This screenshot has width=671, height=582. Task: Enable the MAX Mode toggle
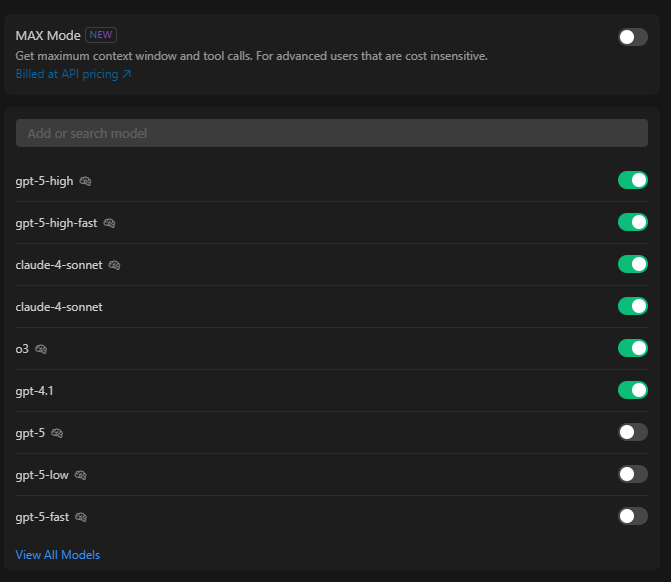click(632, 37)
